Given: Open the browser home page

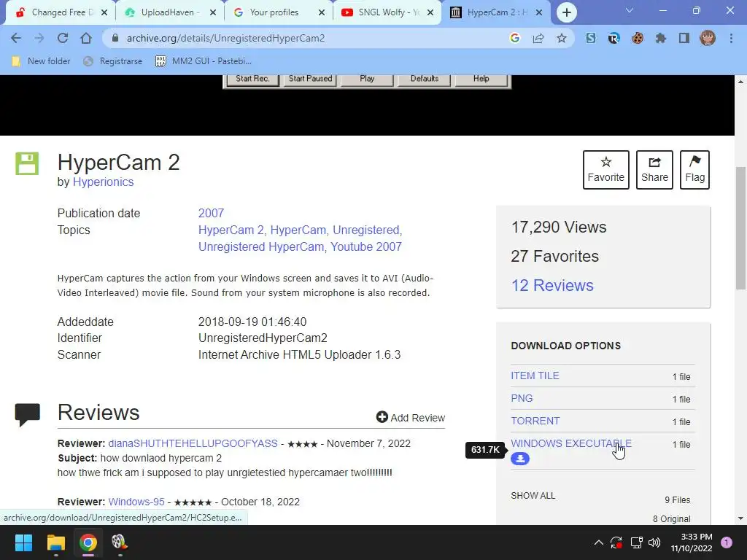Looking at the screenshot, I should [x=86, y=38].
